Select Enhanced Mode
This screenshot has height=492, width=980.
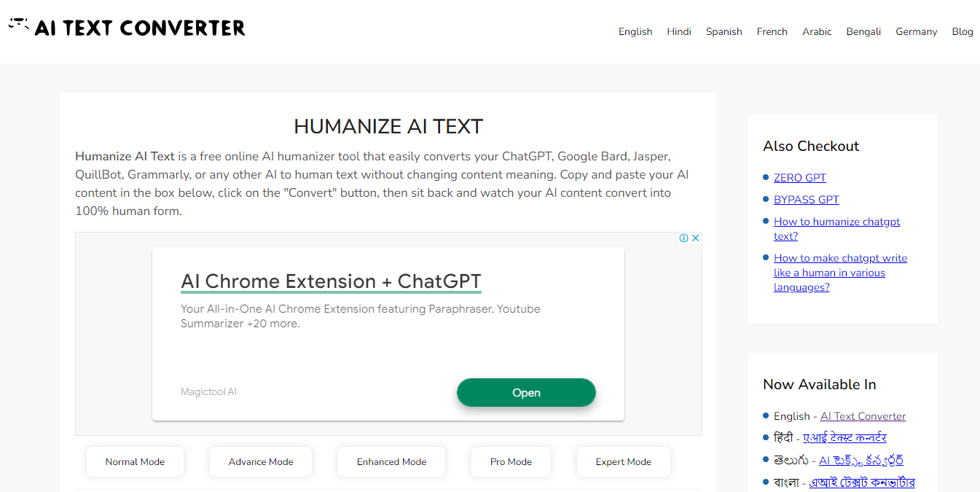(391, 461)
